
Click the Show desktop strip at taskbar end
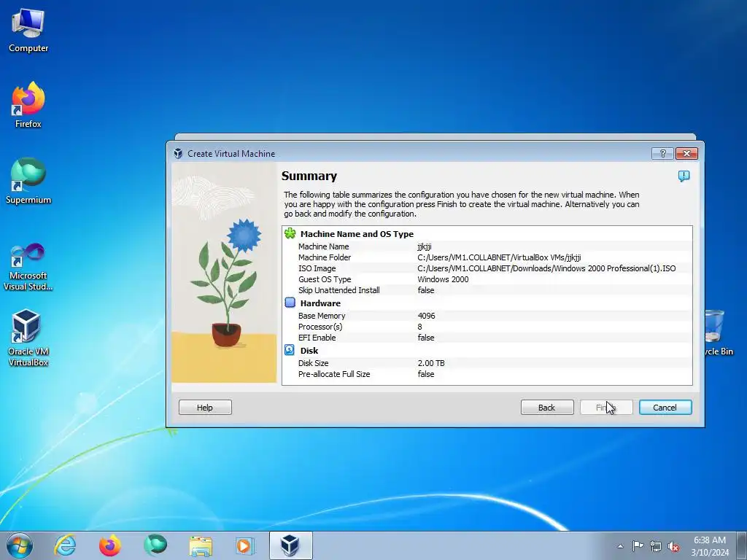tap(742, 545)
